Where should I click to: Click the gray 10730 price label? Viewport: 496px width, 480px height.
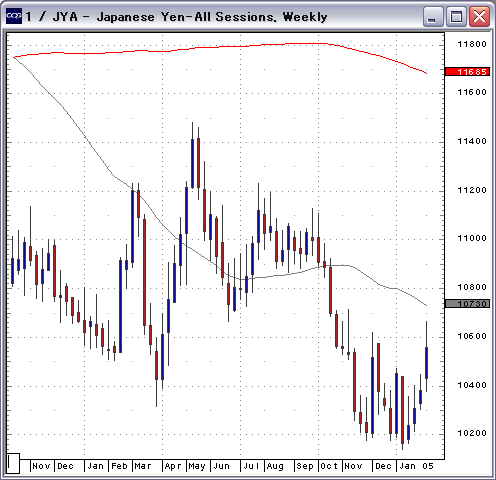(467, 304)
